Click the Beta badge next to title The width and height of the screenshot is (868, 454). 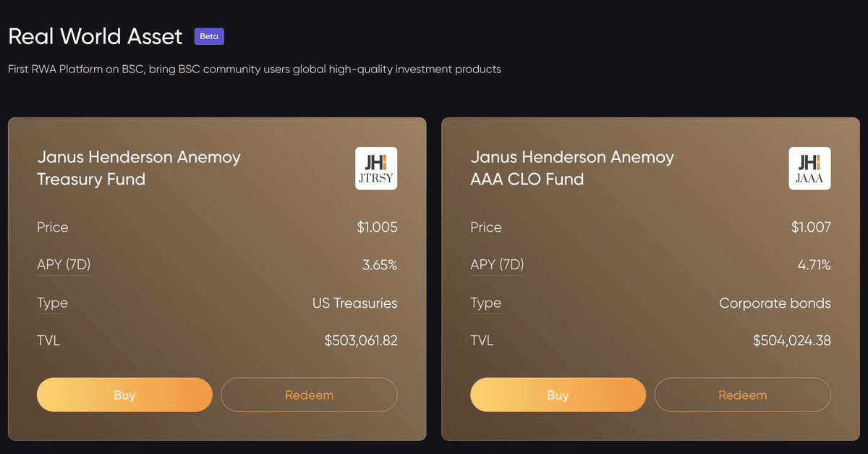pos(209,36)
